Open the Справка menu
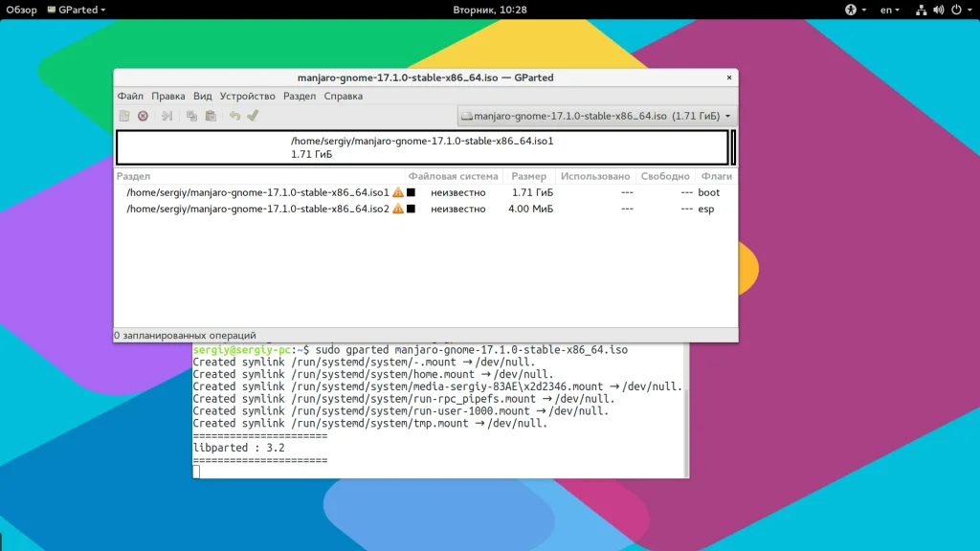 (343, 96)
